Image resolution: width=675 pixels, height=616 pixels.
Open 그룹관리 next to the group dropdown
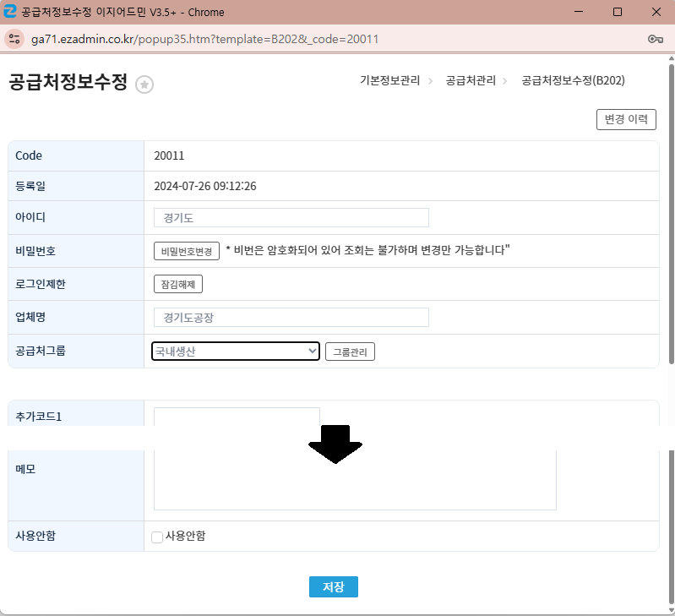click(350, 352)
